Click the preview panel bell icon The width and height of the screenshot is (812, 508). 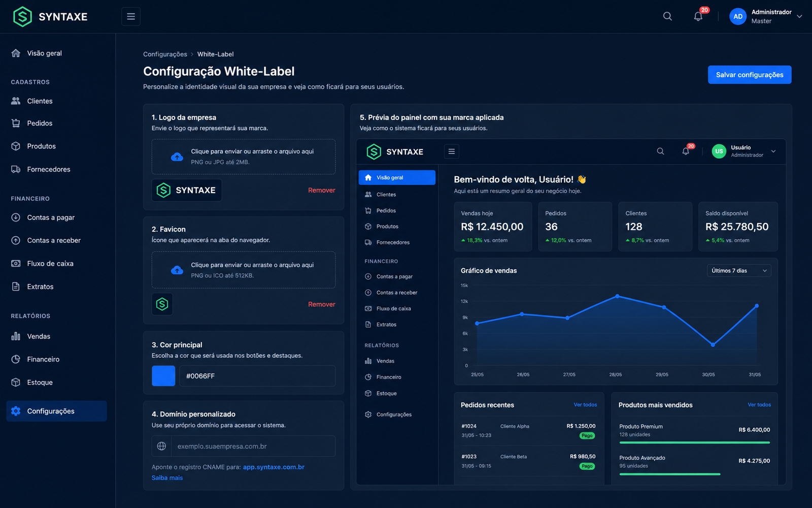tap(686, 151)
